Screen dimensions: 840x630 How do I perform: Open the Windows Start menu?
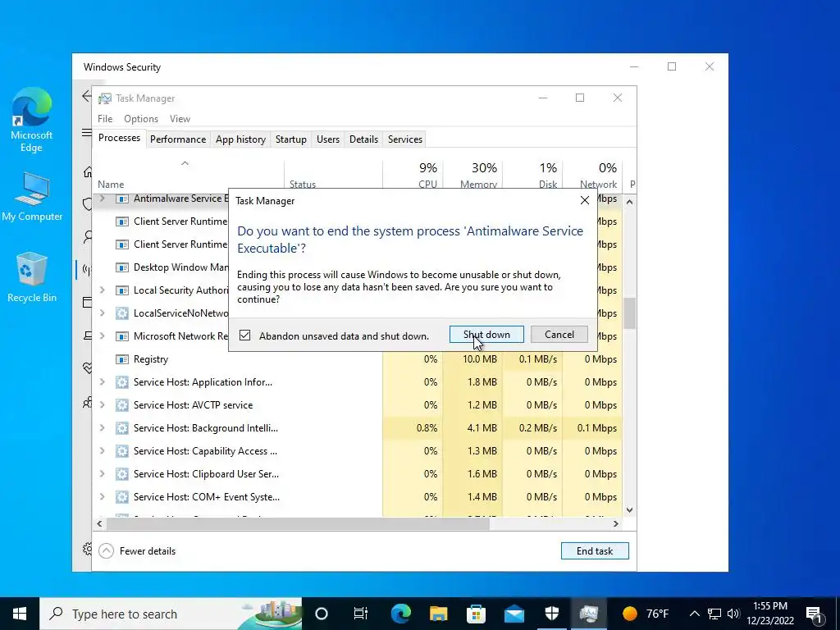tap(20, 614)
